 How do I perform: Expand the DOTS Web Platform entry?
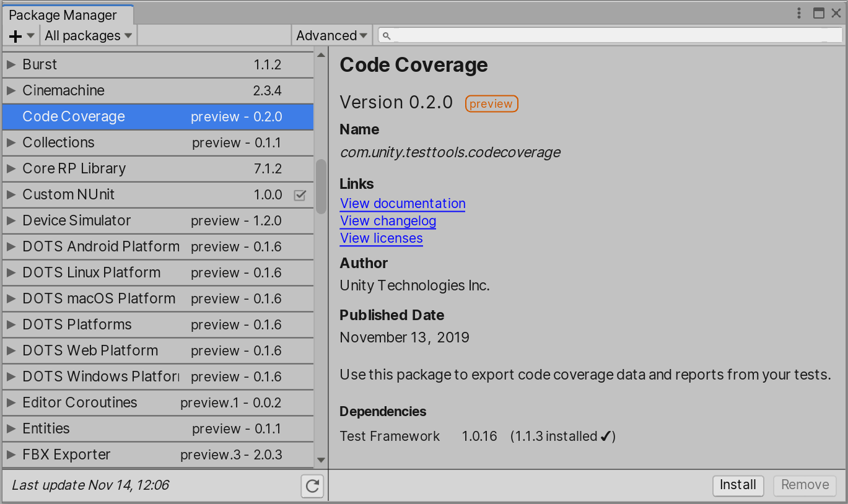[x=11, y=350]
